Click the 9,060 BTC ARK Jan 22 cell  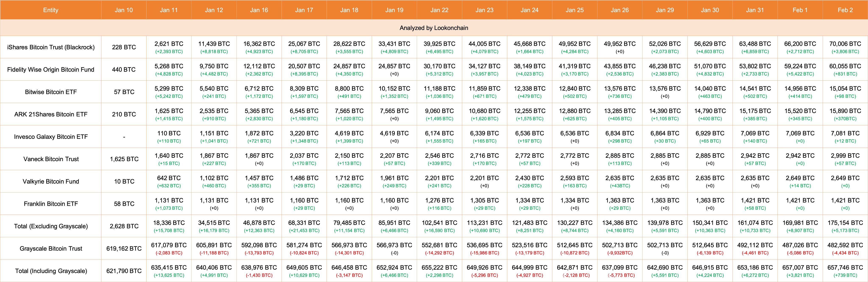[439, 114]
